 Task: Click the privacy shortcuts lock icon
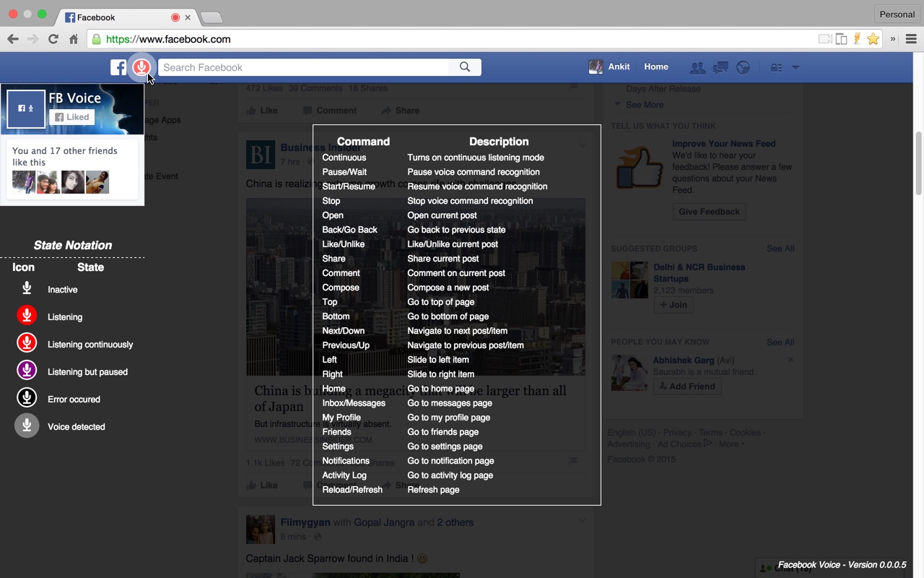tap(776, 66)
